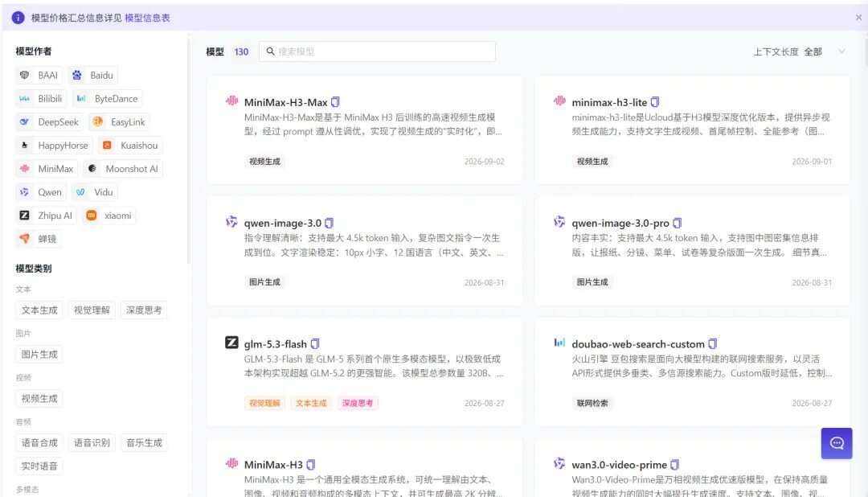
Task: Click the info icon in the banner
Action: (x=18, y=18)
